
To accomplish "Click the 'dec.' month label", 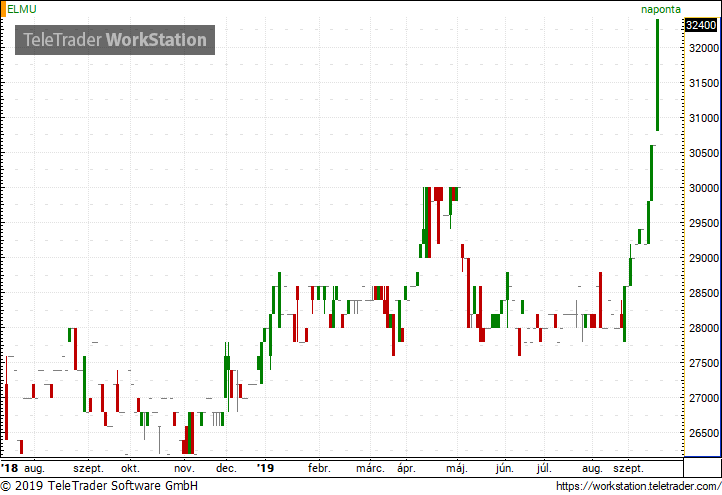I will tap(226, 469).
